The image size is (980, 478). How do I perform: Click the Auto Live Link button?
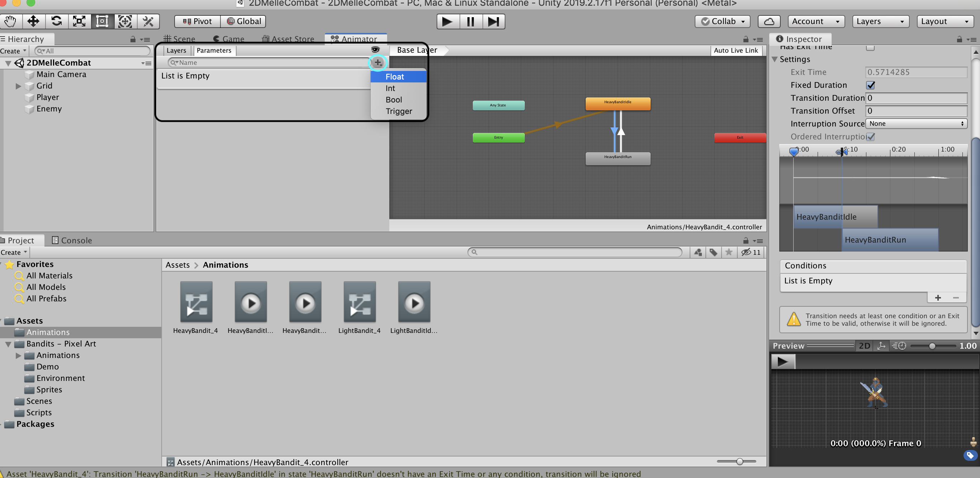point(736,50)
